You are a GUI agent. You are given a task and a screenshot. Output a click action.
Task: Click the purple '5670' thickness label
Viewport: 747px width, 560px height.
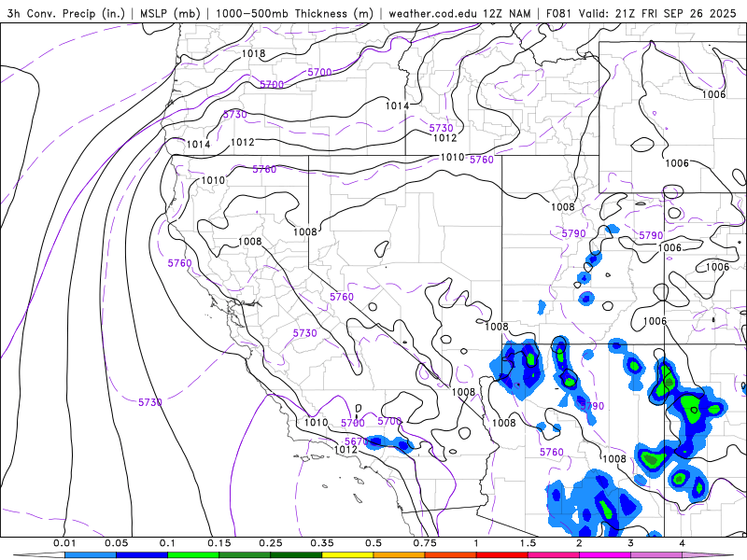point(357,441)
